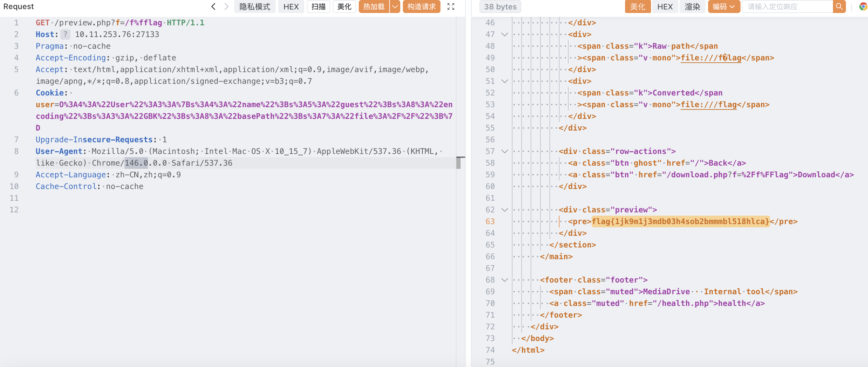The image size is (868, 367).
Task: Click the fullscreen expand request icon
Action: click(451, 7)
